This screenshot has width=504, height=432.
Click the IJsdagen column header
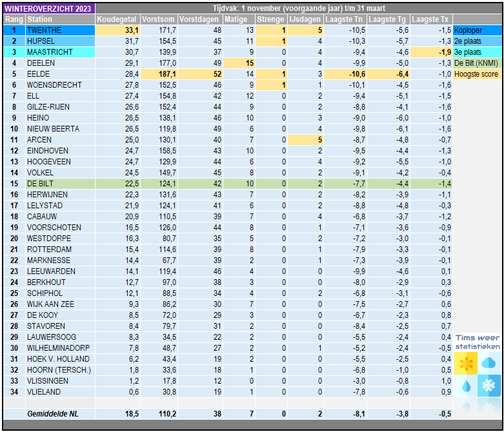[x=305, y=19]
